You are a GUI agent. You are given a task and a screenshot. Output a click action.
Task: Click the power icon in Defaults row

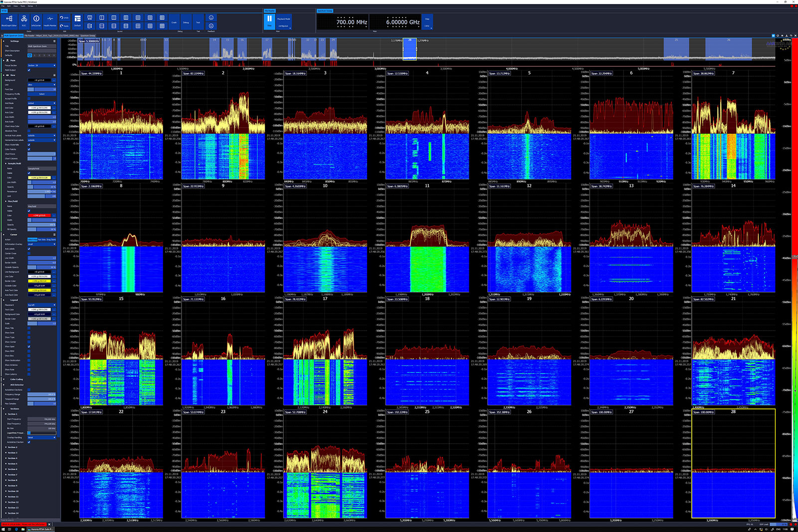[x=29, y=55]
